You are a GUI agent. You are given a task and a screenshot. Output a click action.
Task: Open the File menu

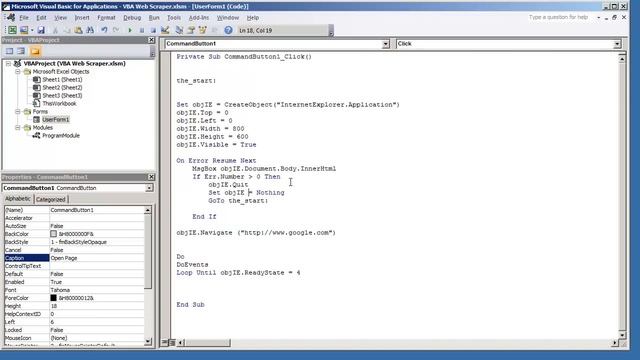24,18
